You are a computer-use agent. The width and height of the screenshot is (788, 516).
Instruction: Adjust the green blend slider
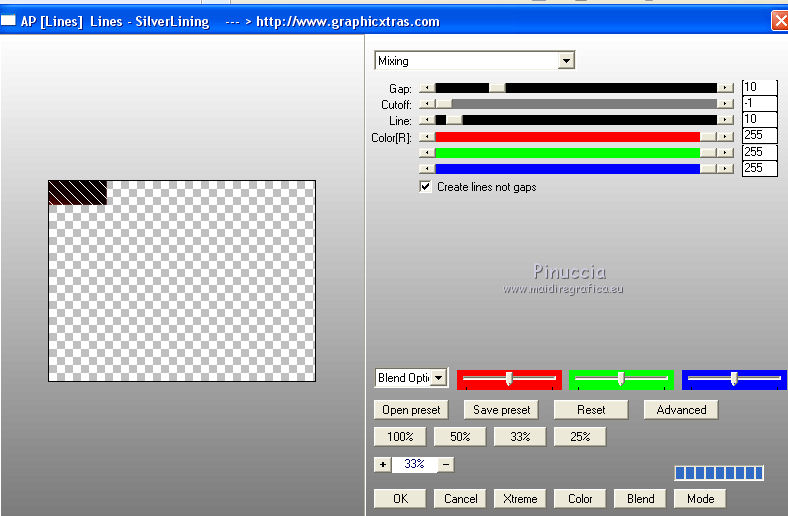[x=621, y=379]
